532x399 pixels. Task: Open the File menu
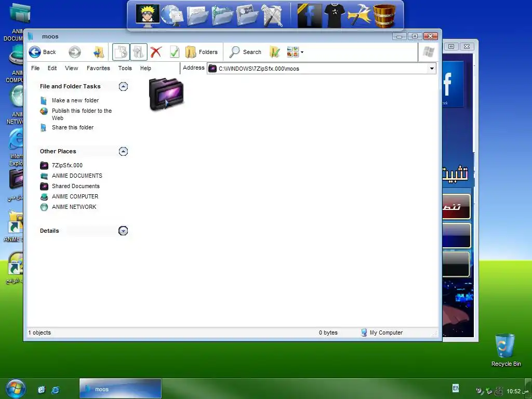(x=35, y=68)
